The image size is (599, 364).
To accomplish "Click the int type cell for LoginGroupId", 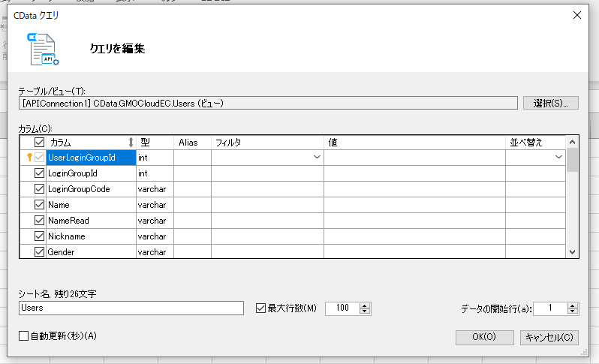I will click(155, 173).
